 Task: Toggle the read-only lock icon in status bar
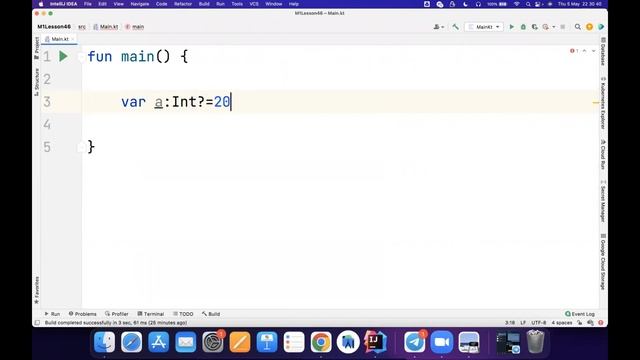pos(580,323)
